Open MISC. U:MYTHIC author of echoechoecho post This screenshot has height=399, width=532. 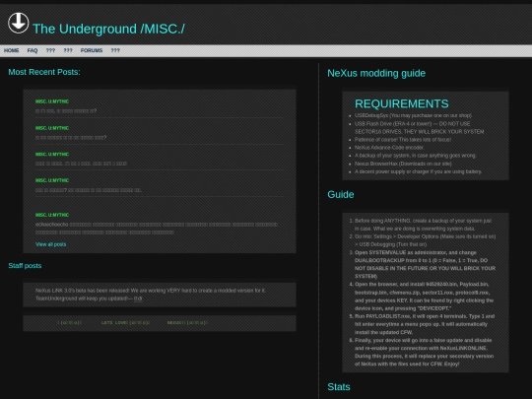coord(52,215)
